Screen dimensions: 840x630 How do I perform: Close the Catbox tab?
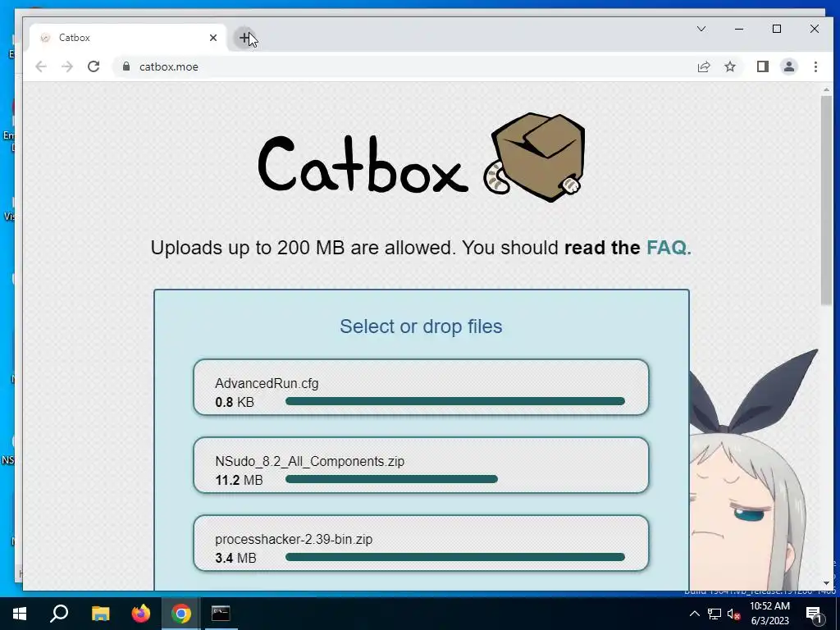[213, 38]
